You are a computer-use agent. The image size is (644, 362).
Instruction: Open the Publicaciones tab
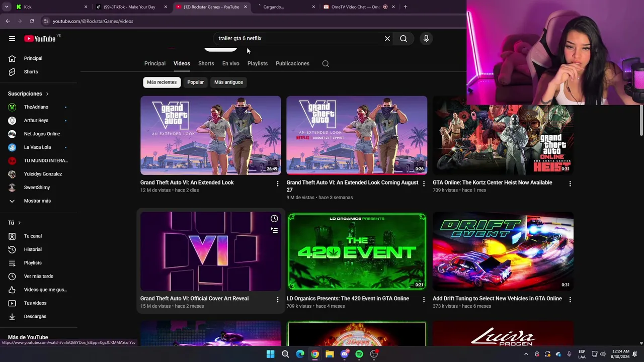click(292, 64)
